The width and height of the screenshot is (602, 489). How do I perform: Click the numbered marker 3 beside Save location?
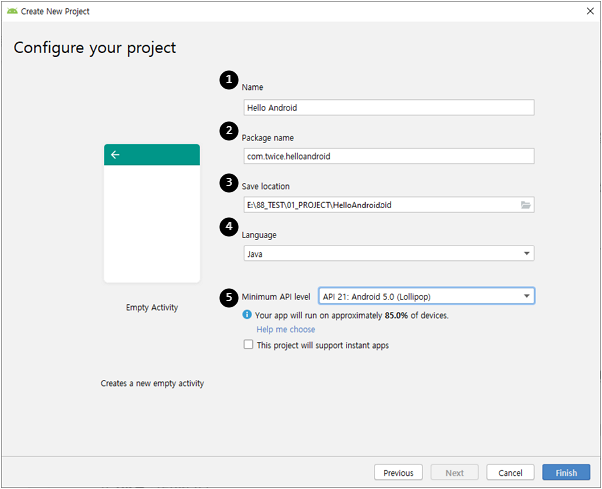coord(229,182)
